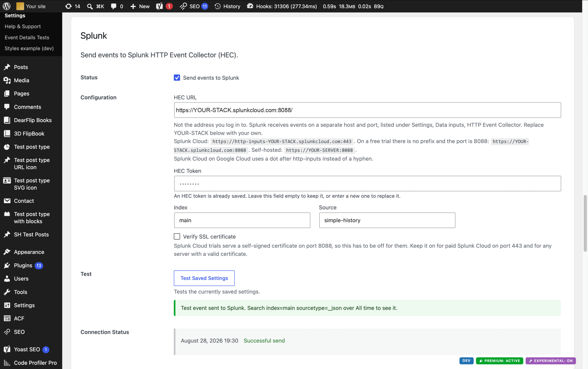Open SH Test Posts menu item
The height and width of the screenshot is (369, 588).
(31, 234)
